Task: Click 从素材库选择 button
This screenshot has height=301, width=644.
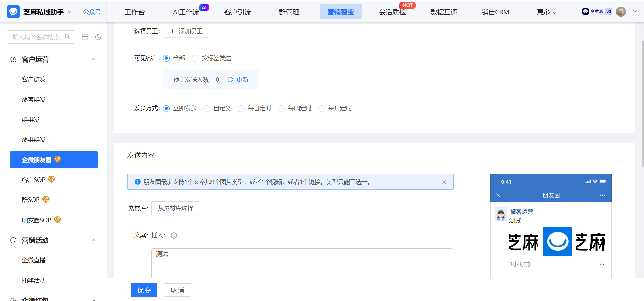Action: pos(175,208)
